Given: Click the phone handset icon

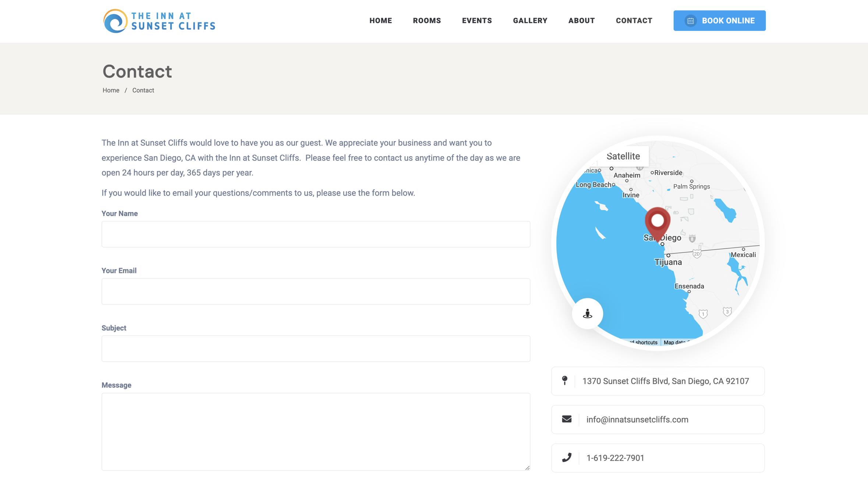Looking at the screenshot, I should [x=567, y=457].
